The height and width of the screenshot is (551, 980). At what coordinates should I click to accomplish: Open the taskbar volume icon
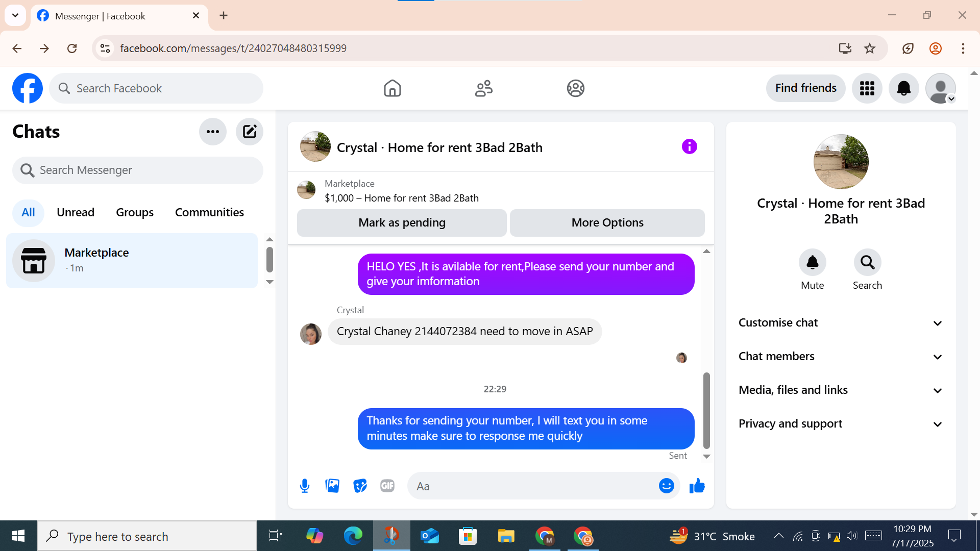pyautogui.click(x=852, y=536)
